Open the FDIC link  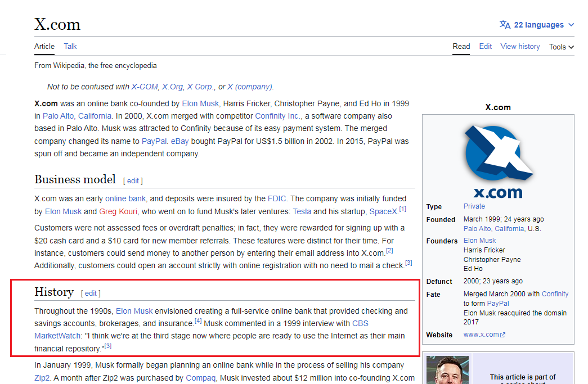pos(277,199)
